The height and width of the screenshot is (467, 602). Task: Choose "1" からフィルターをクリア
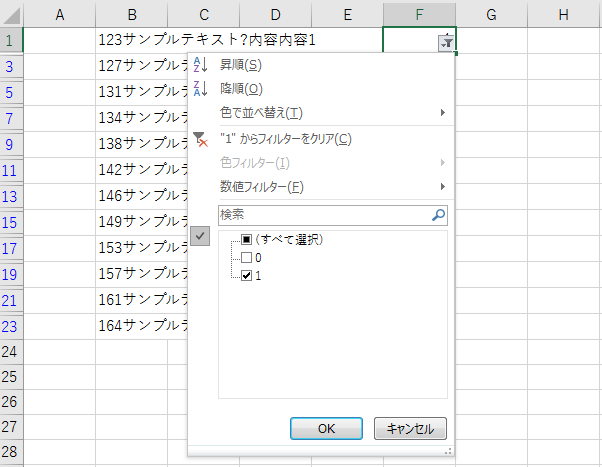point(285,139)
